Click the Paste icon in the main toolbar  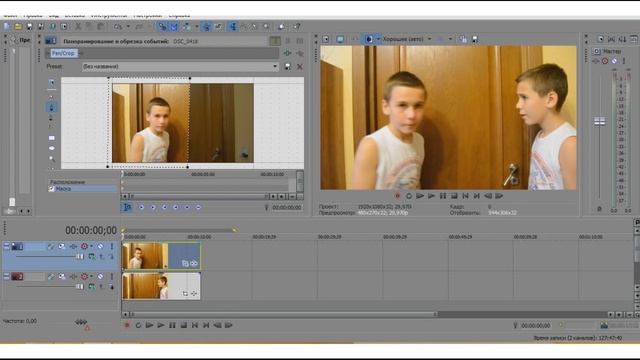(101, 27)
